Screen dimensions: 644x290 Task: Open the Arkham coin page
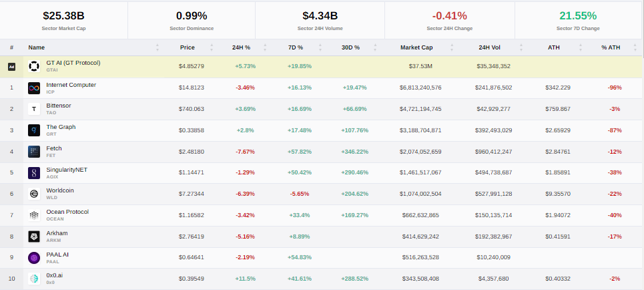[57, 233]
